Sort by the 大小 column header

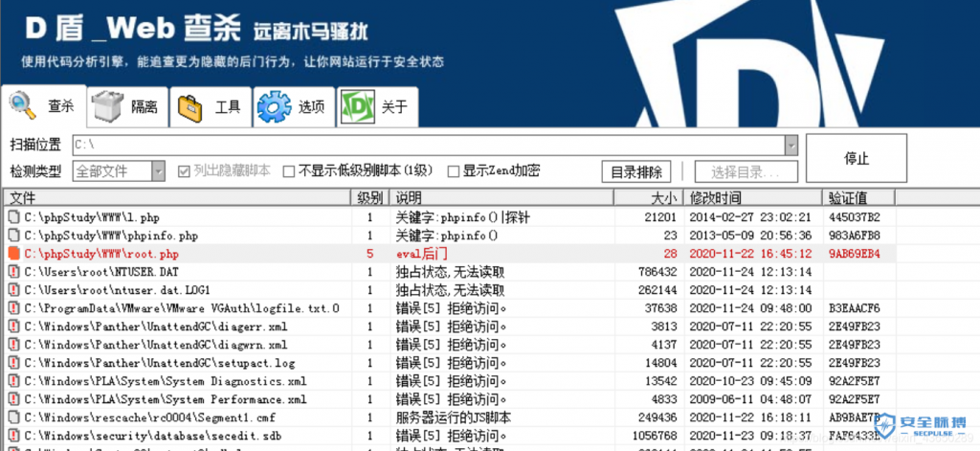pyautogui.click(x=648, y=198)
